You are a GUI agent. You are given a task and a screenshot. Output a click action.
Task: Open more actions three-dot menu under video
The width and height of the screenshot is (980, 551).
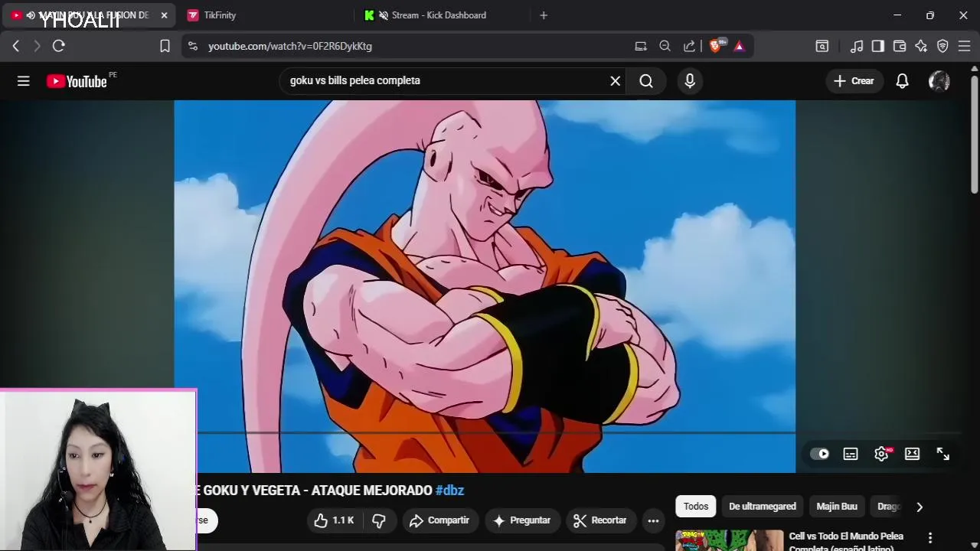coord(653,520)
